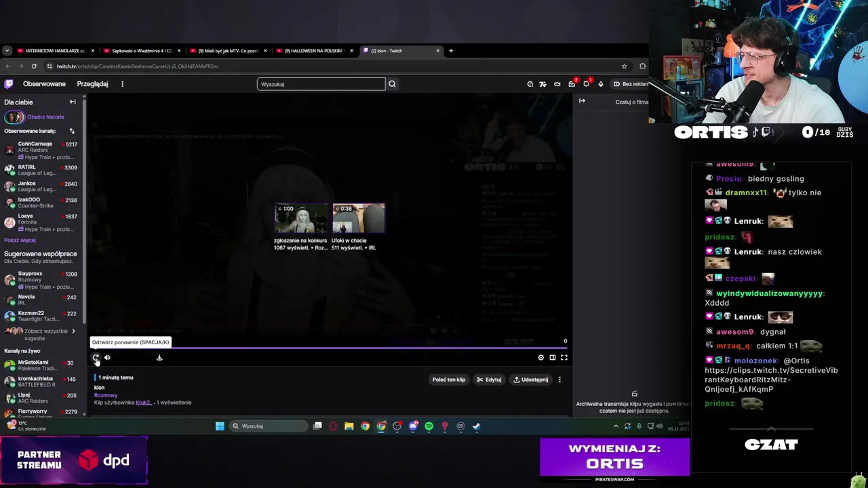868x488 pixels.
Task: Open kromkachleba live channel
Action: coord(41,382)
